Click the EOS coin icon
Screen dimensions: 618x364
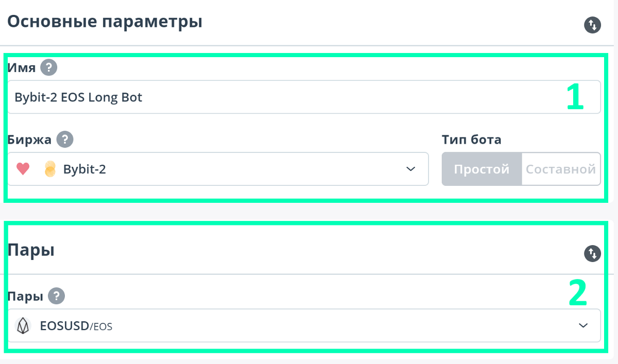point(22,325)
